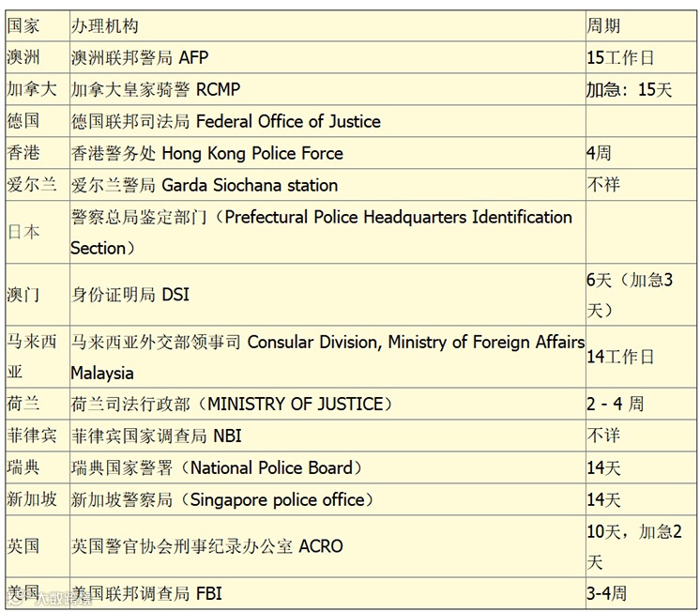This screenshot has width=700, height=612.
Task: Select the 马来西亚 country cell
Action: coord(38,357)
